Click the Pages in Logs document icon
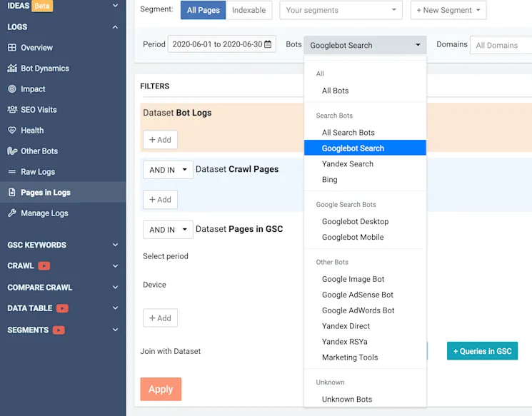Image resolution: width=532 pixels, height=416 pixels. pos(12,192)
